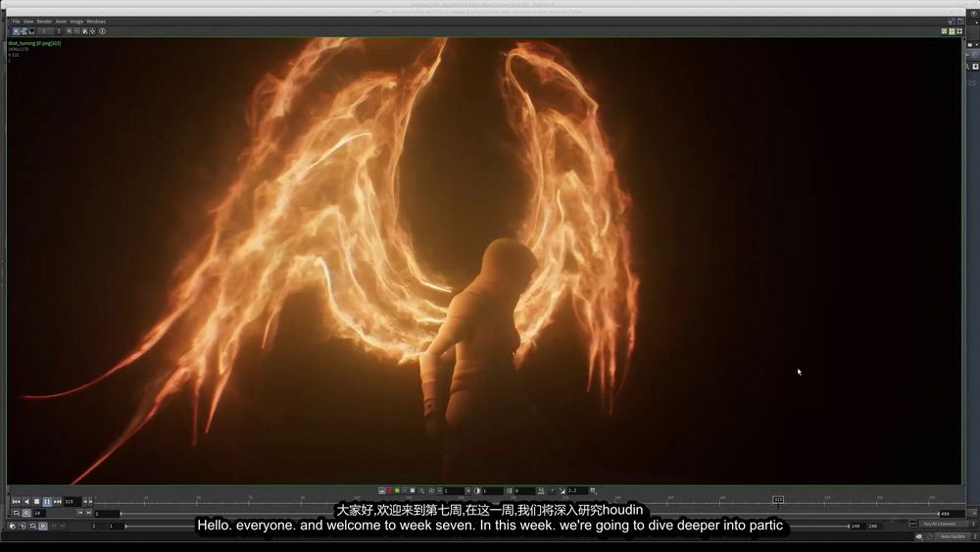Open the Render menu
The image size is (980, 552).
[x=44, y=22]
